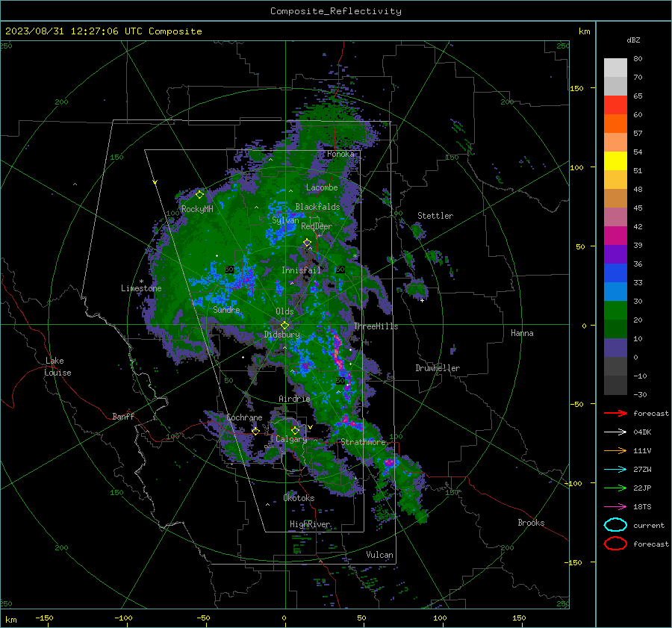Click the magenta 18TS arrow icon

[615, 507]
